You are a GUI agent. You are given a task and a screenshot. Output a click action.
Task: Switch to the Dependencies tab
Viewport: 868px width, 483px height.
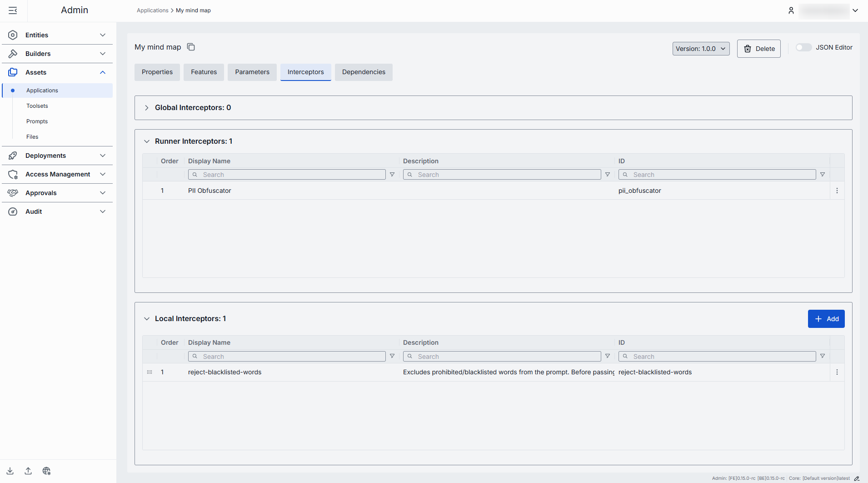pyautogui.click(x=364, y=72)
